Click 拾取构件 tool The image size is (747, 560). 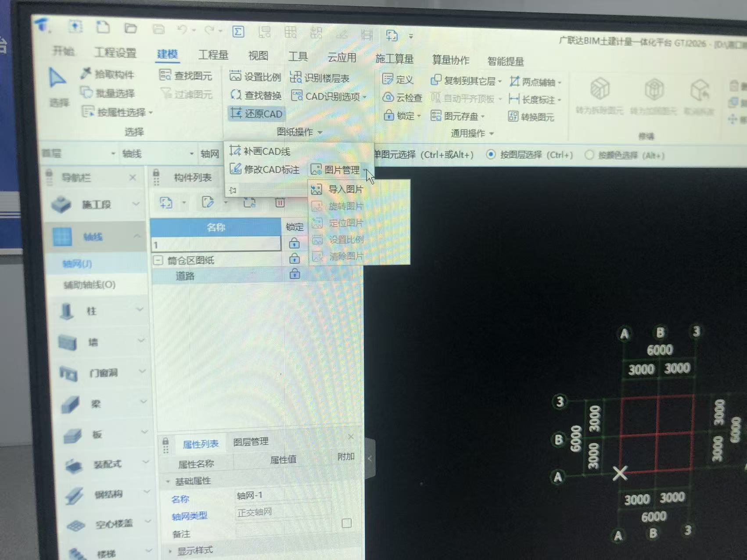coord(108,74)
